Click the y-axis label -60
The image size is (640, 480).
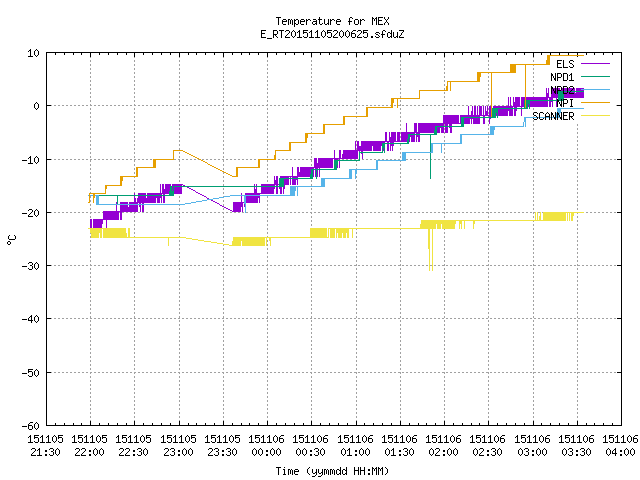click(x=31, y=426)
